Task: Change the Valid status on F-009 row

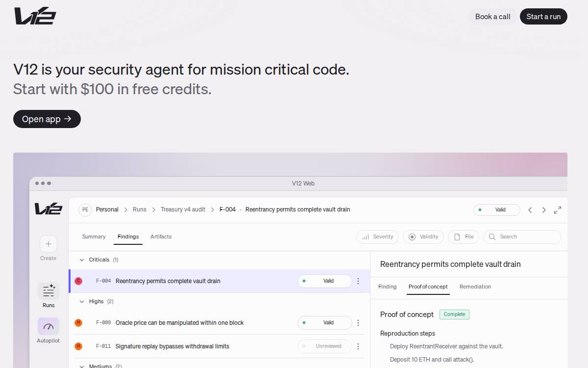Action: [x=324, y=323]
